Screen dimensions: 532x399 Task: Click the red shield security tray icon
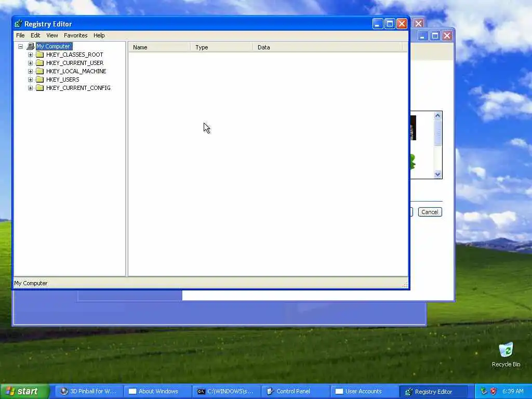point(494,392)
